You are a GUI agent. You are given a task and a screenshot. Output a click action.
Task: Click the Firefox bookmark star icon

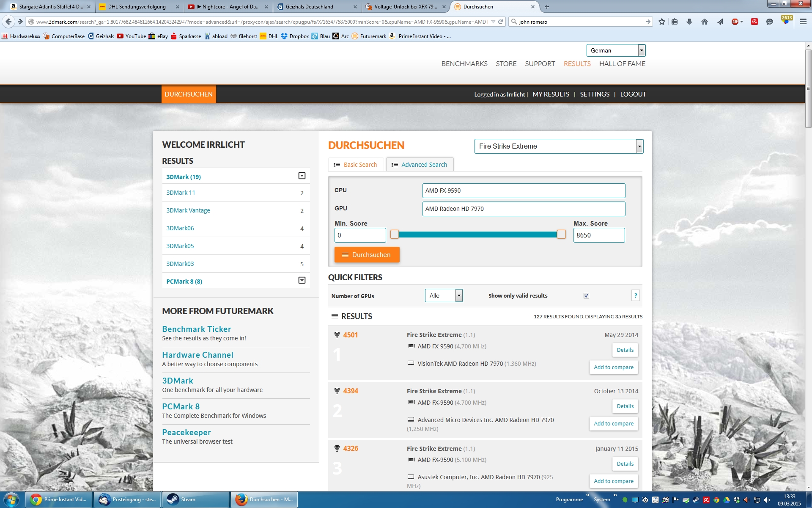(x=662, y=22)
